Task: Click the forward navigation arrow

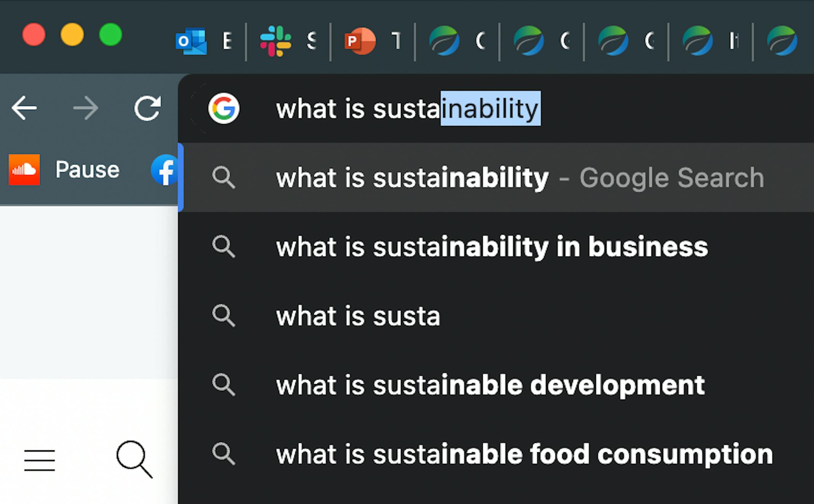Action: [86, 108]
